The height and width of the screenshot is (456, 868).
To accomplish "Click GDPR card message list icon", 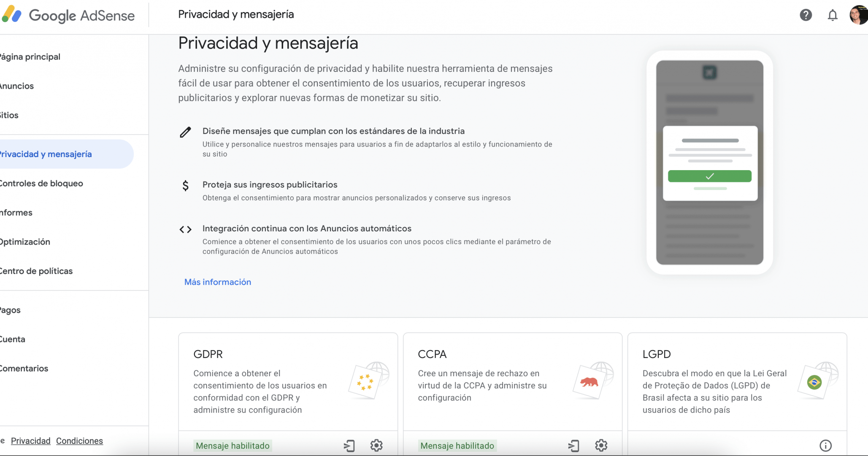I will tap(349, 445).
